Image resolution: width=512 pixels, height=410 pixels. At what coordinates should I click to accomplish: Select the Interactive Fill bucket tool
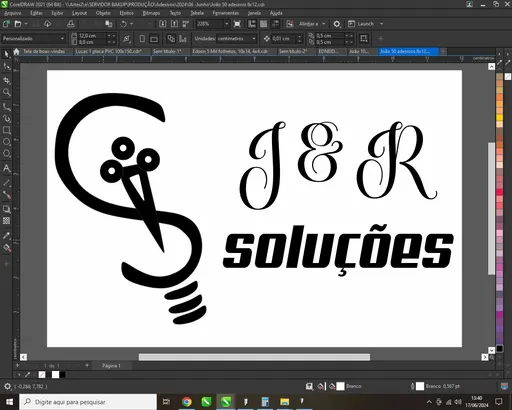click(x=6, y=248)
